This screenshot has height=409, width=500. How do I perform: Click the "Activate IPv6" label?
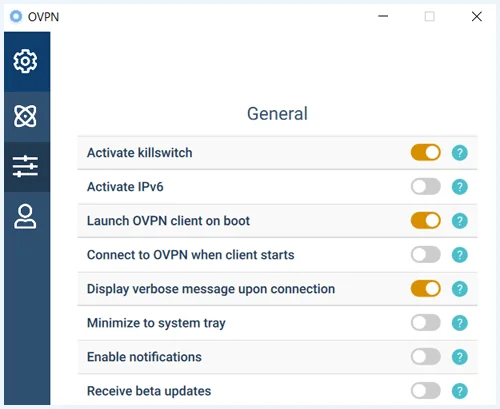125,187
